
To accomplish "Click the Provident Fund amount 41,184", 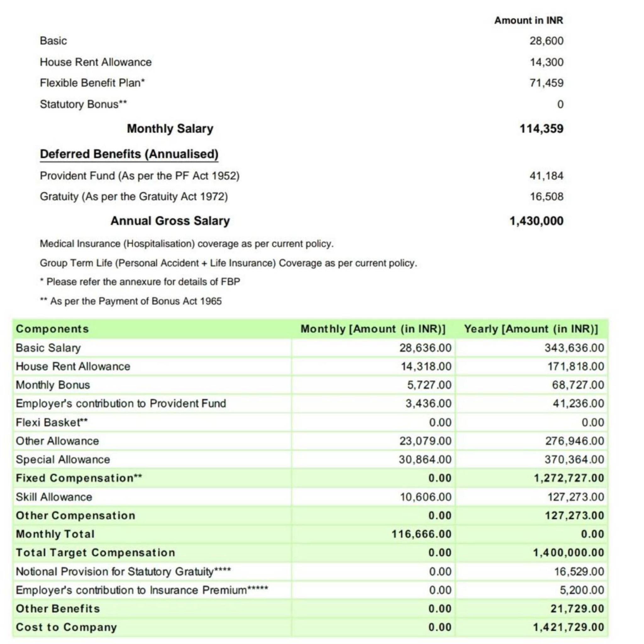I will coord(546,176).
